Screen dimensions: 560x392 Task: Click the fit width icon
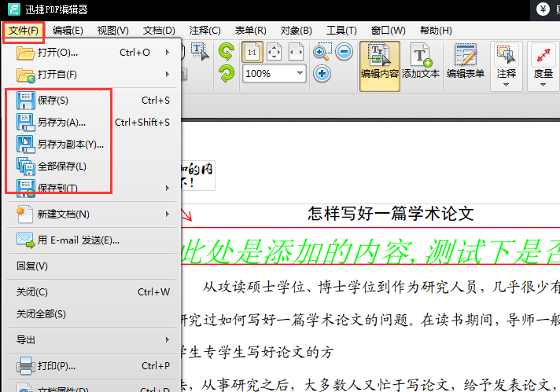tap(296, 52)
